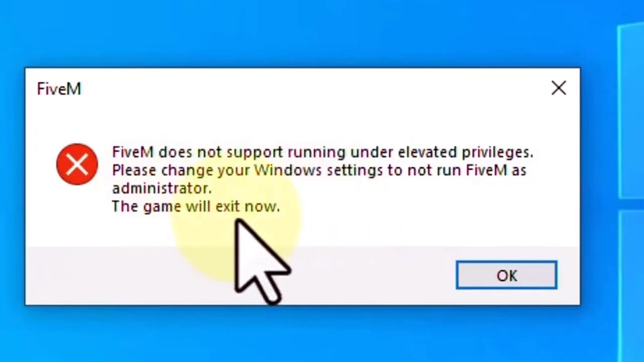This screenshot has height=362, width=644.
Task: Click "Please change your" text in message
Action: (x=181, y=170)
